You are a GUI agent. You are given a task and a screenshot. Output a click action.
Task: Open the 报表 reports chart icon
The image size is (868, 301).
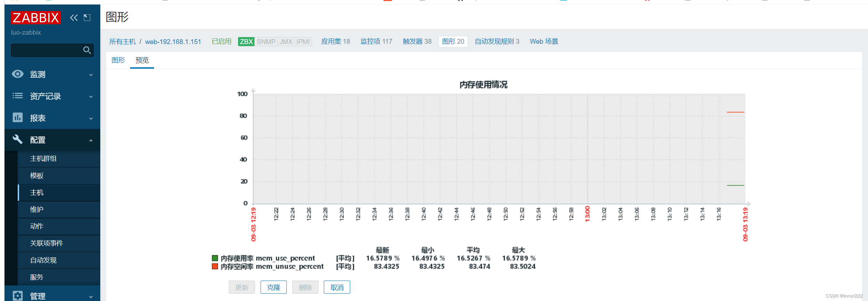18,118
